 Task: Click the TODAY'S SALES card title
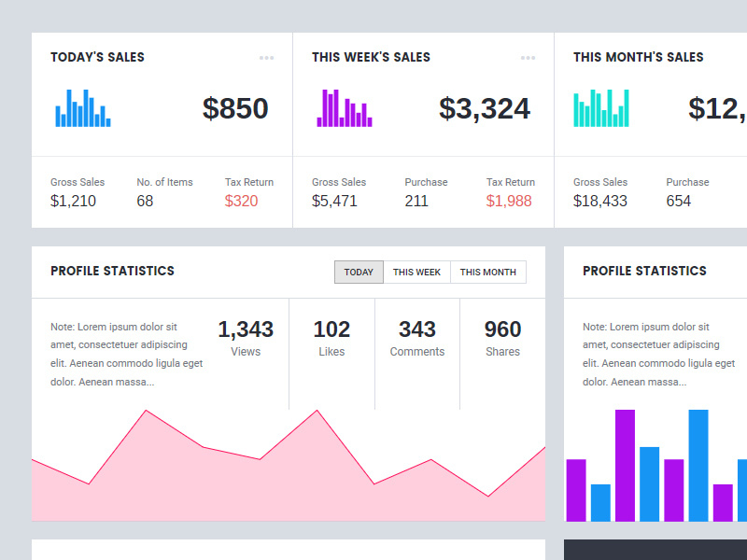point(97,57)
